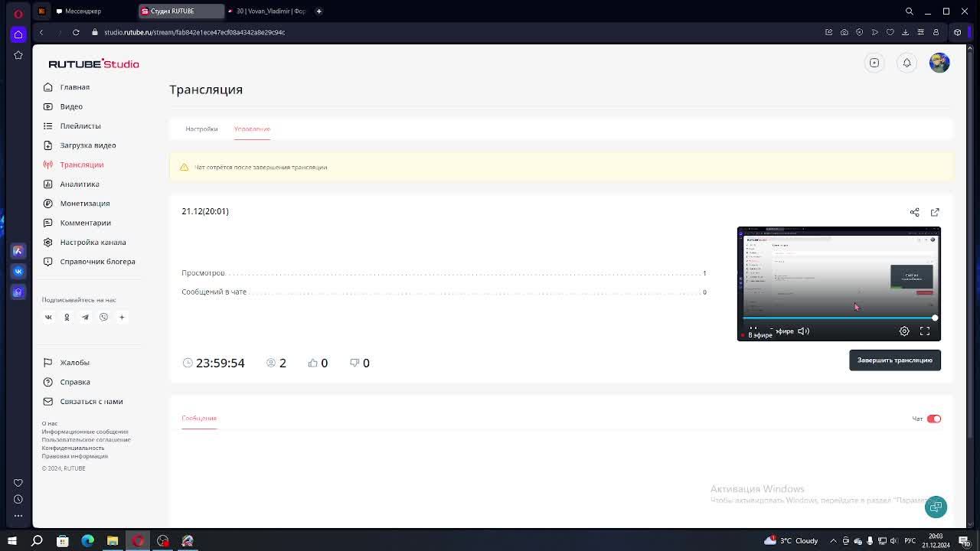Viewport: 980px width, 551px height.
Task: Open the Viber social link icon
Action: coord(103,317)
